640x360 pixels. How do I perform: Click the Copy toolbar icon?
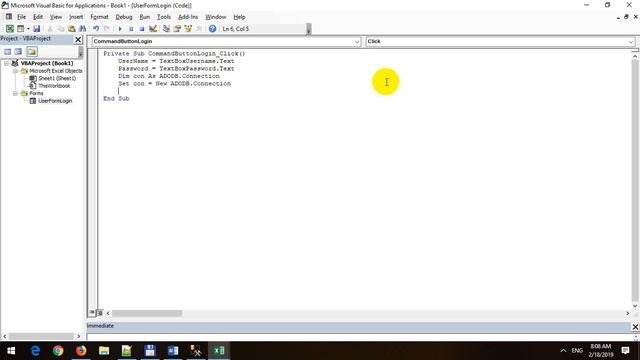click(x=60, y=29)
